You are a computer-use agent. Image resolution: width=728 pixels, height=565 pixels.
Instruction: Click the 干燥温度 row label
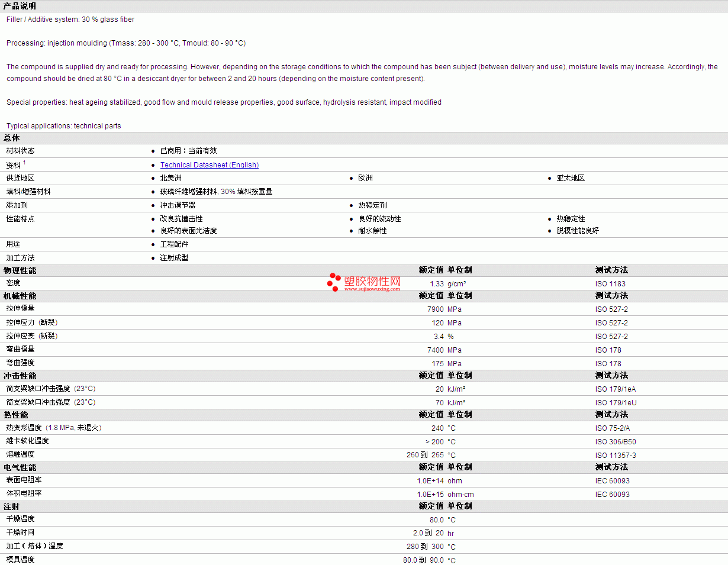click(21, 519)
